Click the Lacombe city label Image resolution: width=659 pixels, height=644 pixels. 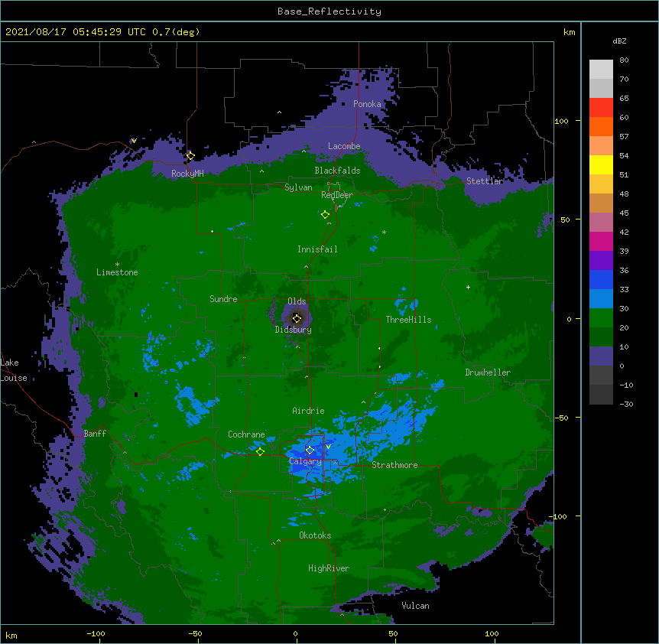pos(344,146)
